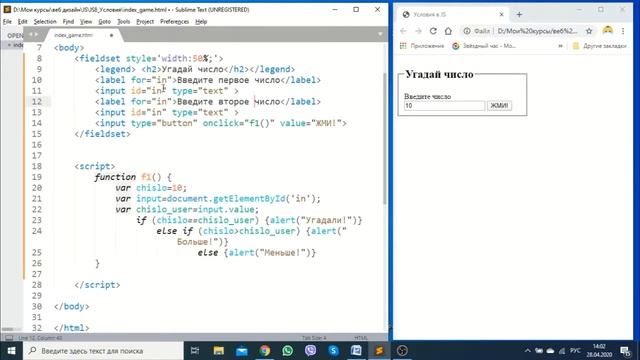Open WhatsApp from the taskbar
Image resolution: width=640 pixels, height=360 pixels.
[287, 351]
